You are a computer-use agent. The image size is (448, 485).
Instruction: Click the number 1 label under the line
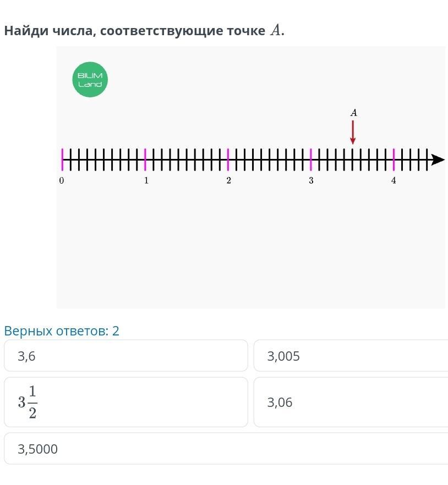[x=146, y=180]
